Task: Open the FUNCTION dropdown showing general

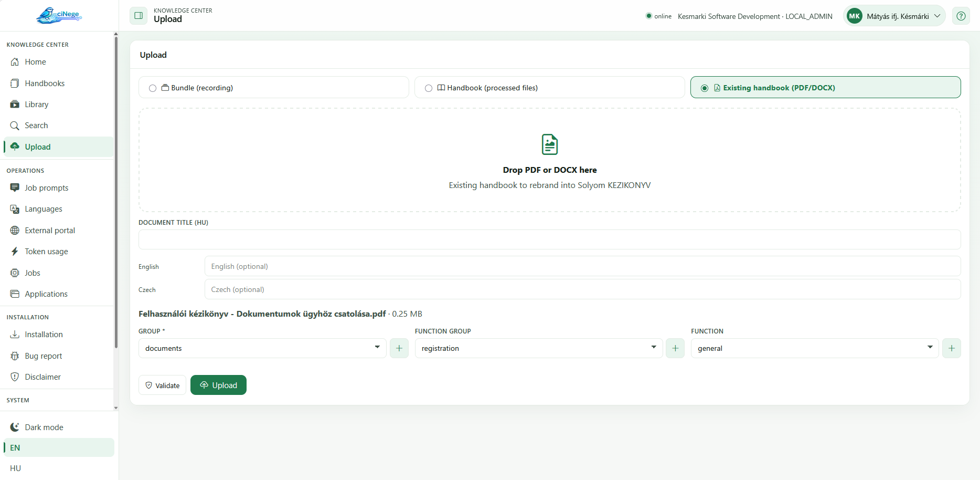Action: (x=815, y=348)
